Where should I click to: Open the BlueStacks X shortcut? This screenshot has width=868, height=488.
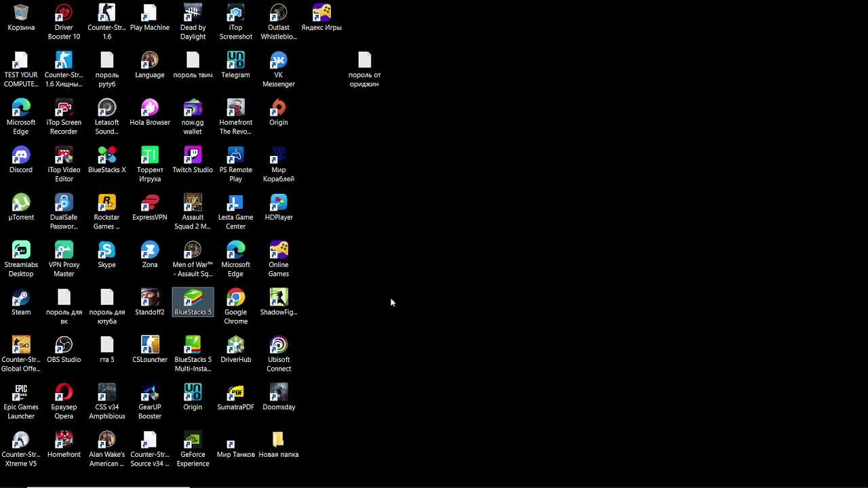click(x=106, y=161)
